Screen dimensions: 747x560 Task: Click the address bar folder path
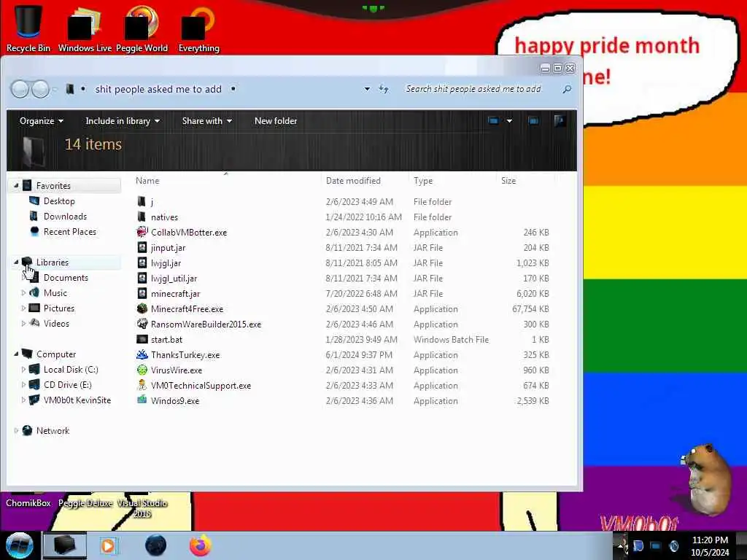coord(158,89)
